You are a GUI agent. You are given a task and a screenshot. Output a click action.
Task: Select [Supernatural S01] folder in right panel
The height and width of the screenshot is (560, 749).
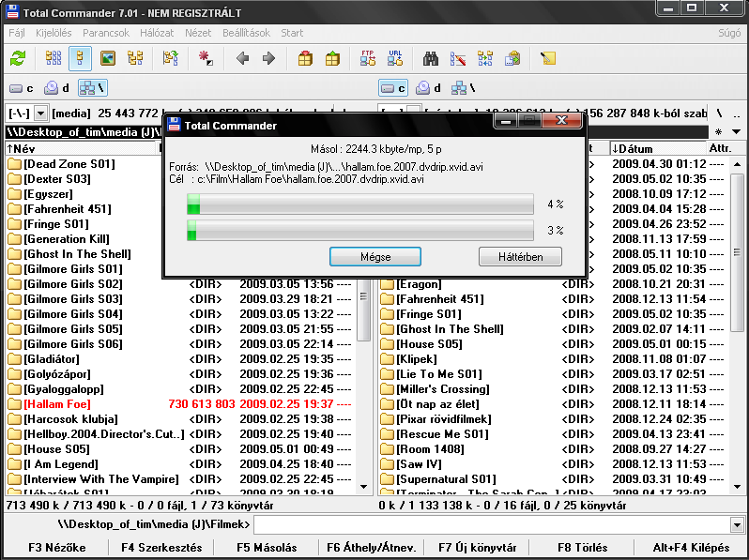point(553,479)
